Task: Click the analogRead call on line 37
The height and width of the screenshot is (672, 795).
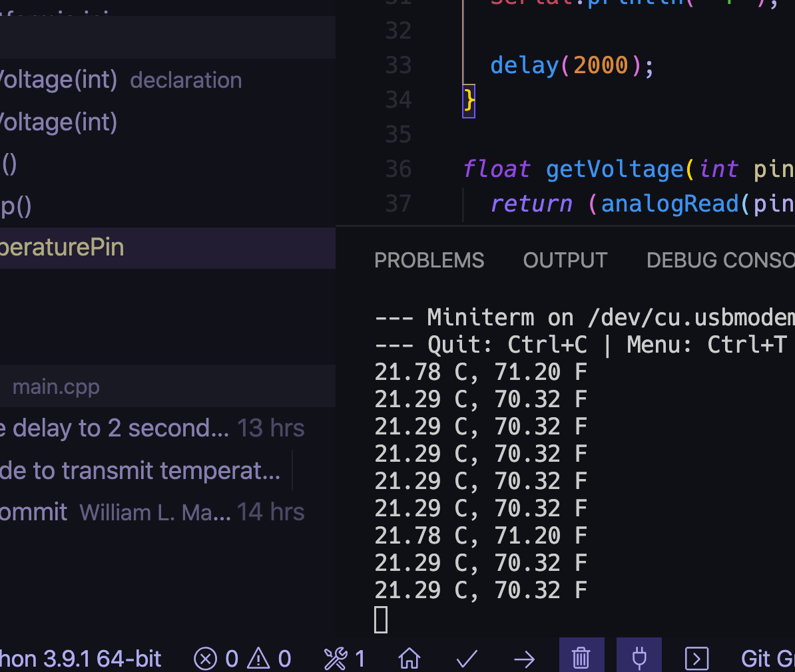Action: [x=670, y=204]
